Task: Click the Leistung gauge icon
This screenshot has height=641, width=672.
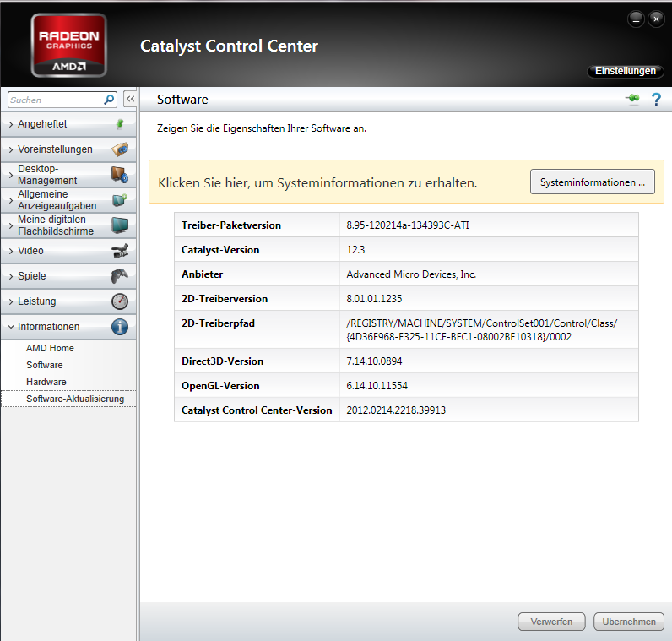Action: pos(120,301)
